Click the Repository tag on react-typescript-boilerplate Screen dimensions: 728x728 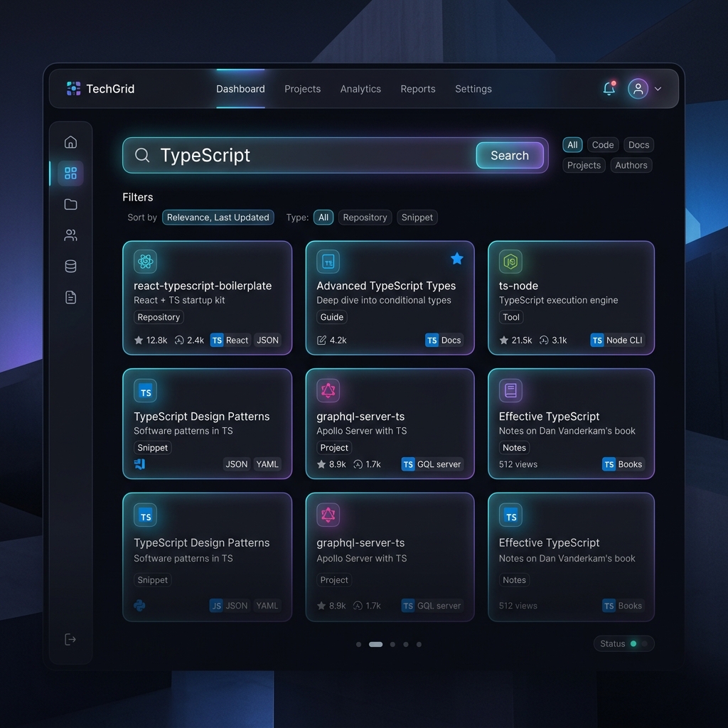tap(159, 317)
